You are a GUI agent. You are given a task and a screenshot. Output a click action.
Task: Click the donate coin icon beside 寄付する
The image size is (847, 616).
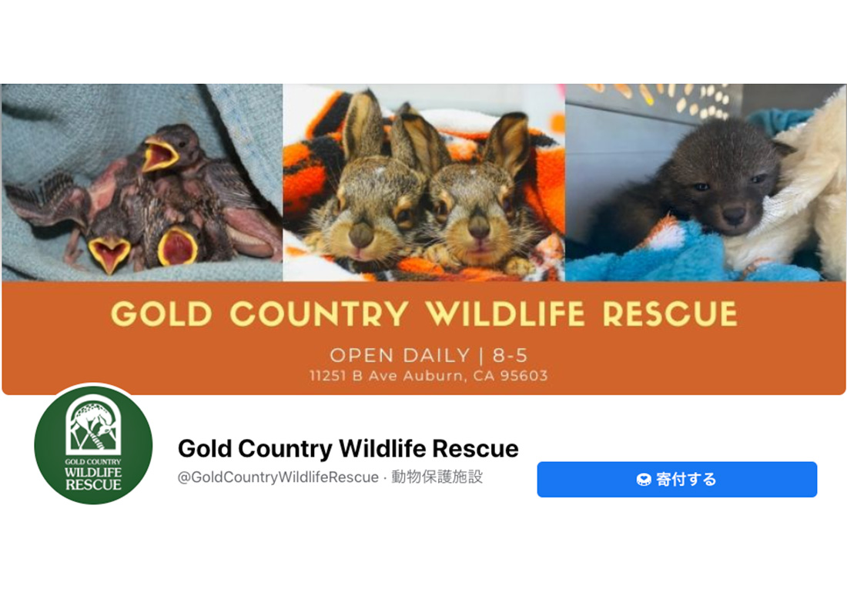(x=644, y=480)
